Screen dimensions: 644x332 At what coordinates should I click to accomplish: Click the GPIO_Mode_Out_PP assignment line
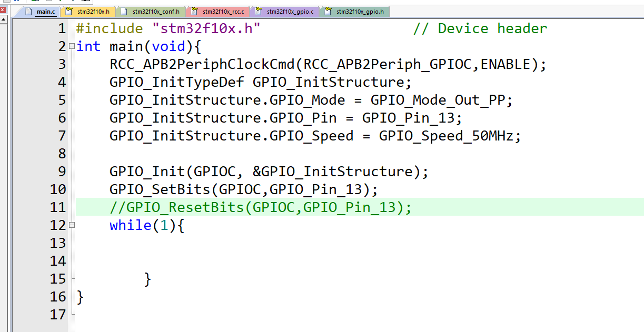[311, 100]
